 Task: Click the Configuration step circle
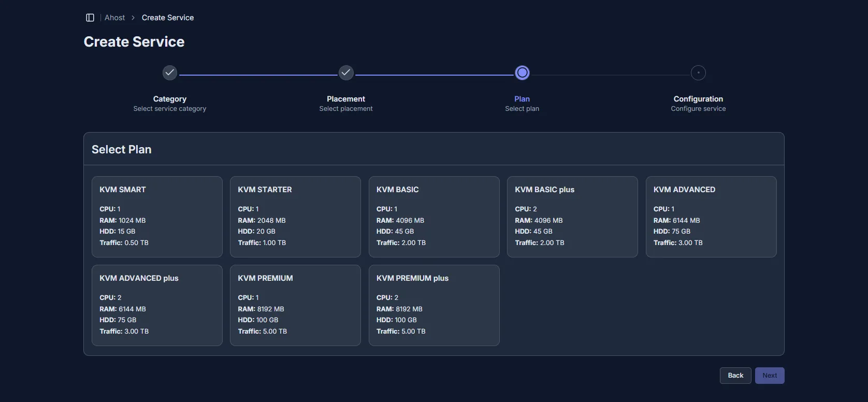point(698,73)
